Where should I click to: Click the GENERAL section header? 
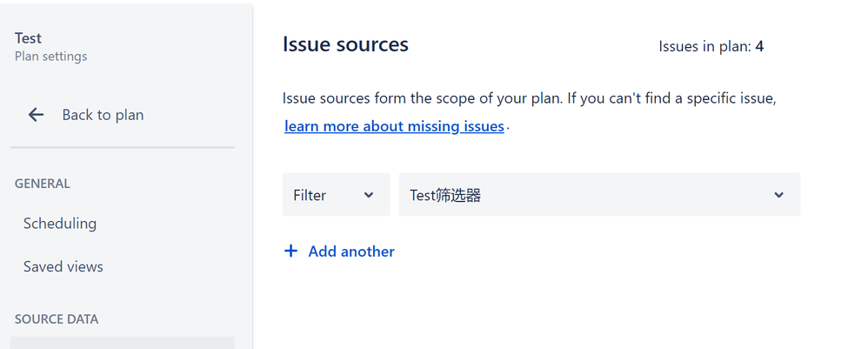coord(42,184)
